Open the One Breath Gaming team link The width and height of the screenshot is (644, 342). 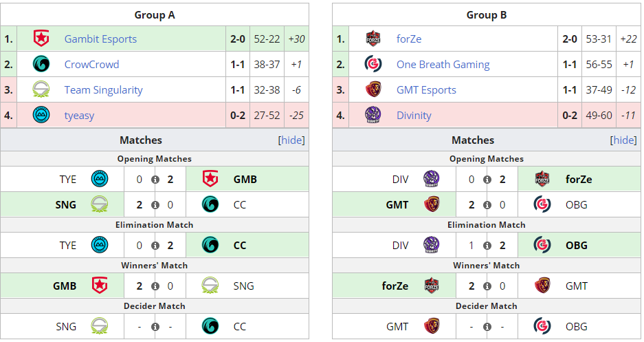[443, 65]
